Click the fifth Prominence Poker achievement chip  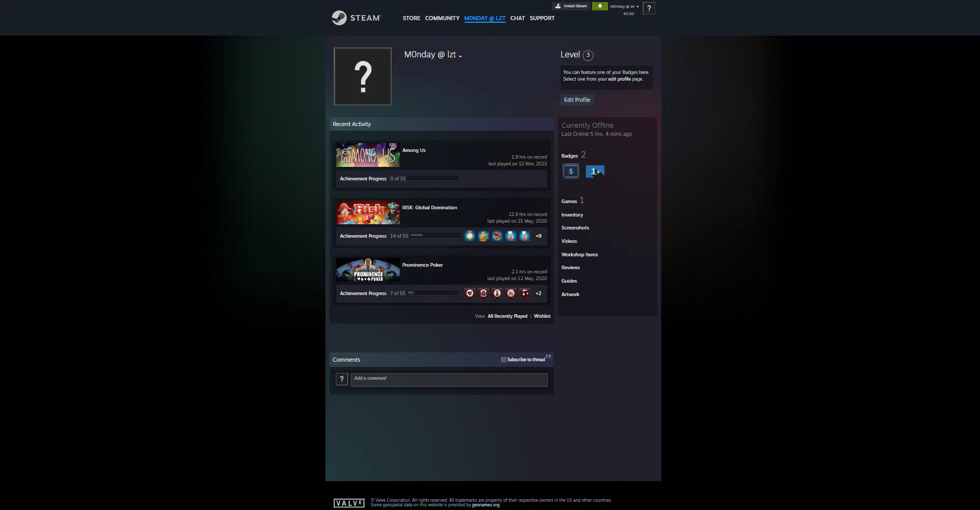click(x=524, y=293)
